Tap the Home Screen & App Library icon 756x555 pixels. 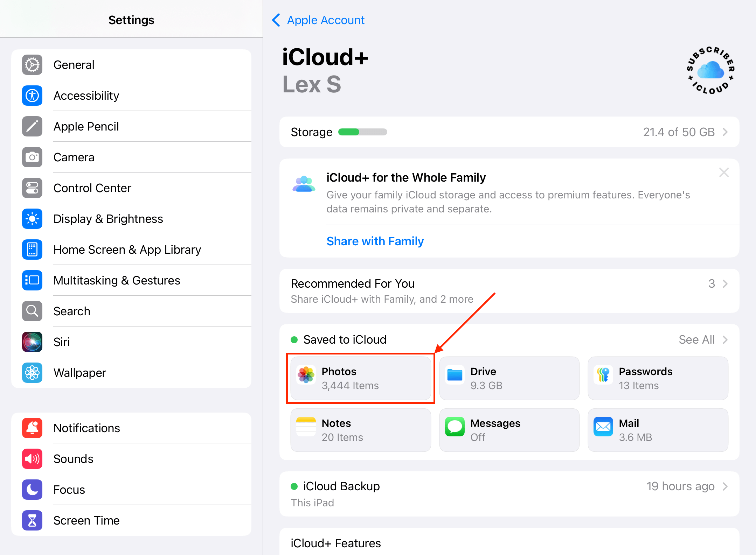(x=32, y=250)
